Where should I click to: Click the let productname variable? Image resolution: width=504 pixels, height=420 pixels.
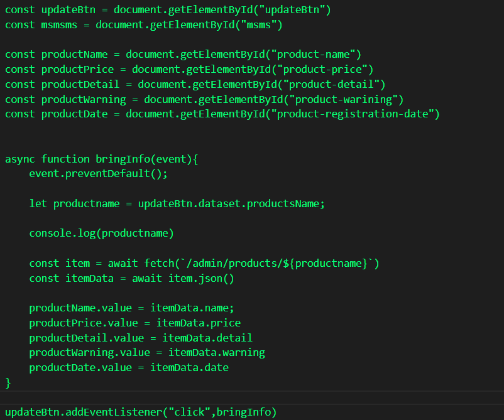pos(86,203)
